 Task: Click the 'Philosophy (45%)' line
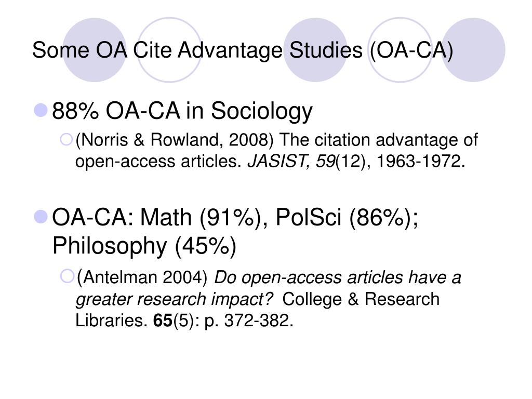click(x=144, y=246)
